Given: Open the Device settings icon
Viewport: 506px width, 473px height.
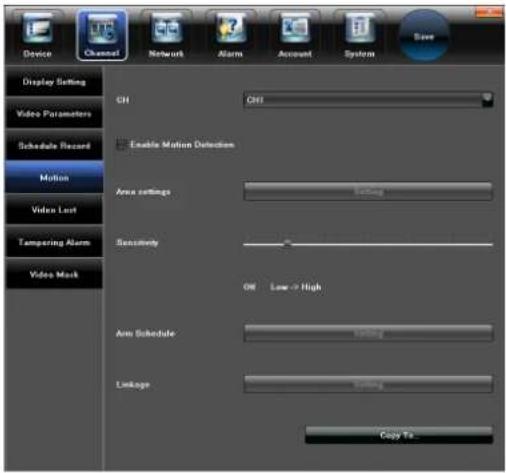Looking at the screenshot, I should [37, 35].
